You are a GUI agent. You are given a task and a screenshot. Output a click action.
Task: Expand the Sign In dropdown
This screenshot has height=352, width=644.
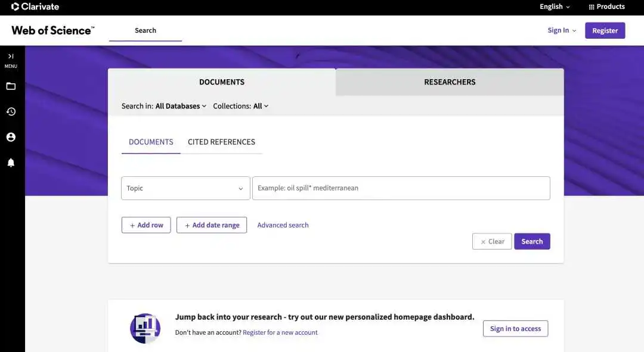[x=562, y=30]
